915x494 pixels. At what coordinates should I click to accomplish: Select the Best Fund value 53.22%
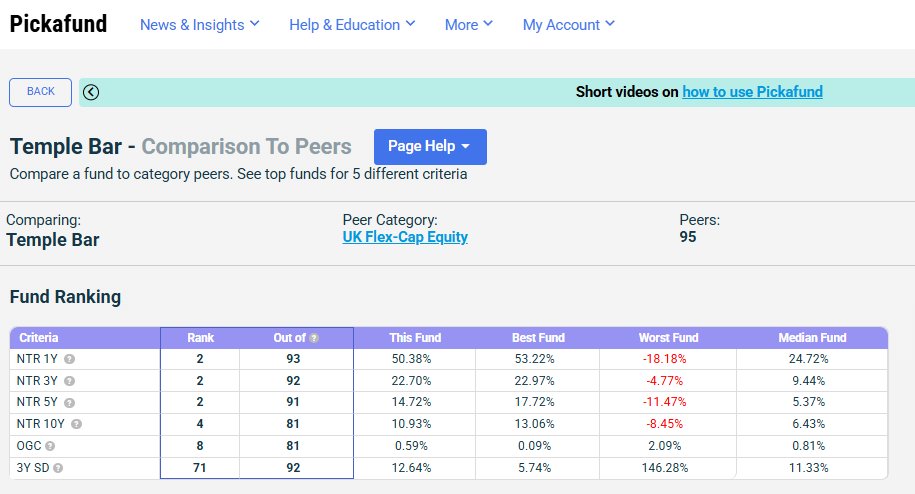pos(535,359)
